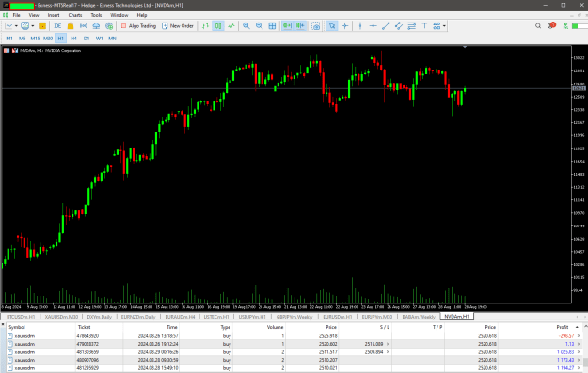588x373 pixels.
Task: Click the search magnifier icon
Action: click(x=538, y=26)
